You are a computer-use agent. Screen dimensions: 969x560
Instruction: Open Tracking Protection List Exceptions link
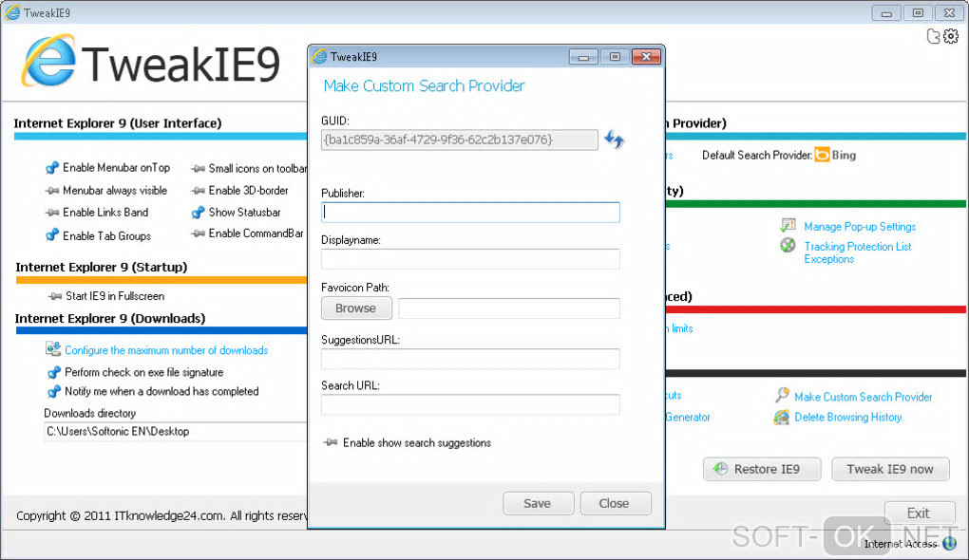(858, 252)
